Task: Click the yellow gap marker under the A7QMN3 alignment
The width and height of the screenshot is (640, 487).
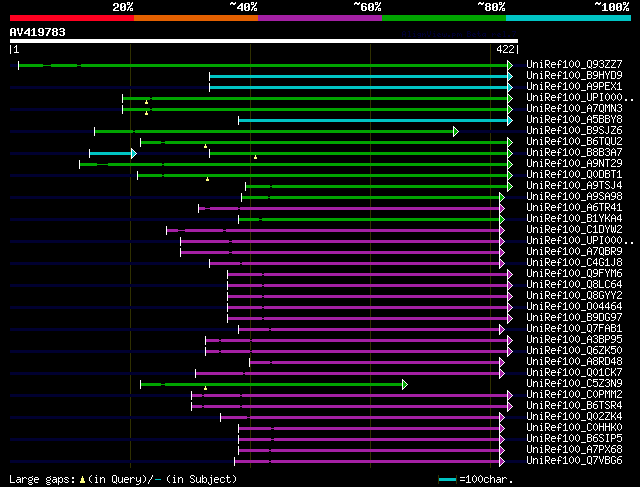Action: point(147,113)
